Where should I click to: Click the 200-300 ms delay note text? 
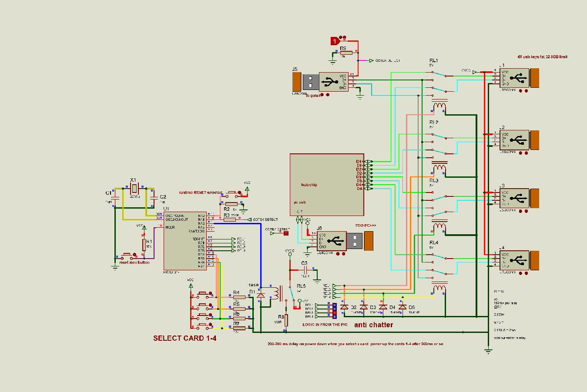pos(356,344)
